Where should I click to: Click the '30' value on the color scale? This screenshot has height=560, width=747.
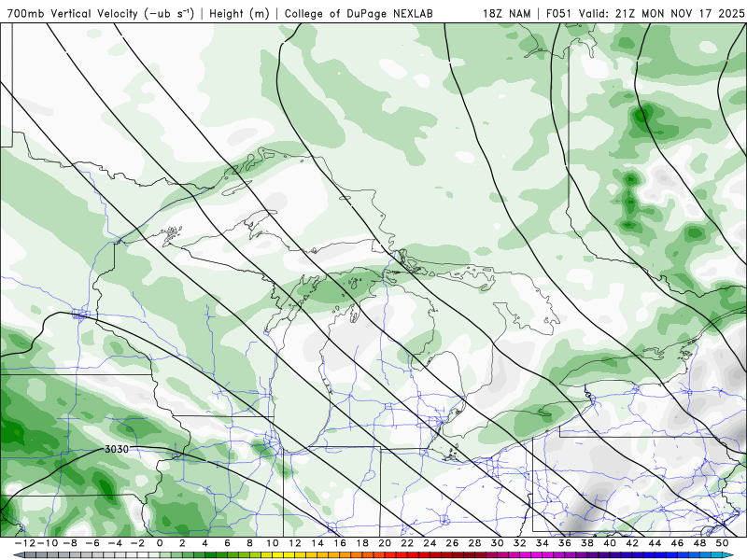pyautogui.click(x=498, y=543)
